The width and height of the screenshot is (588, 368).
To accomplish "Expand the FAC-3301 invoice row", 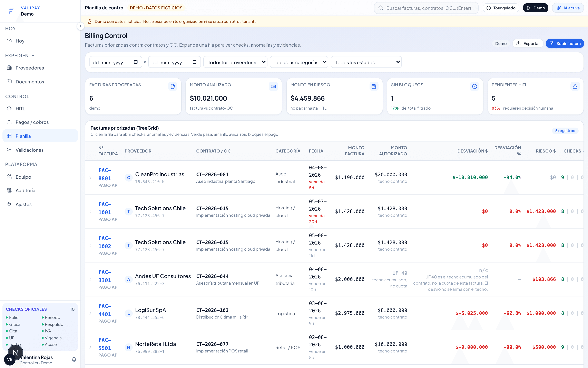I will click(90, 279).
